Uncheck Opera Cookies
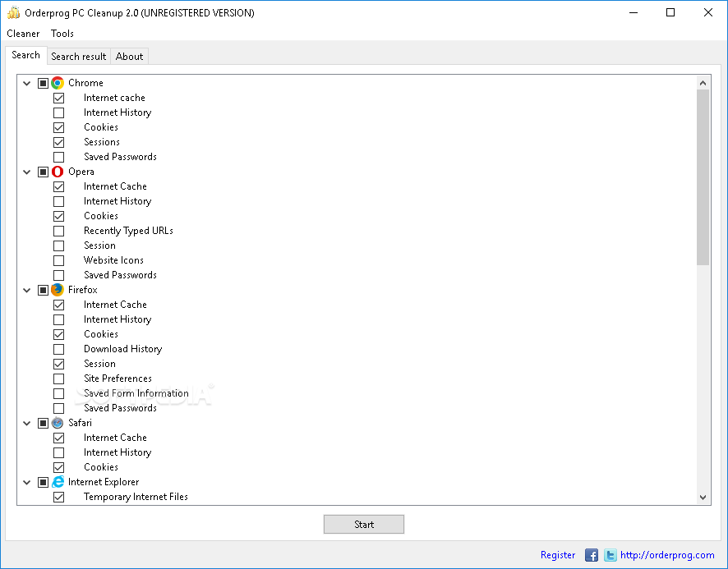 [58, 216]
